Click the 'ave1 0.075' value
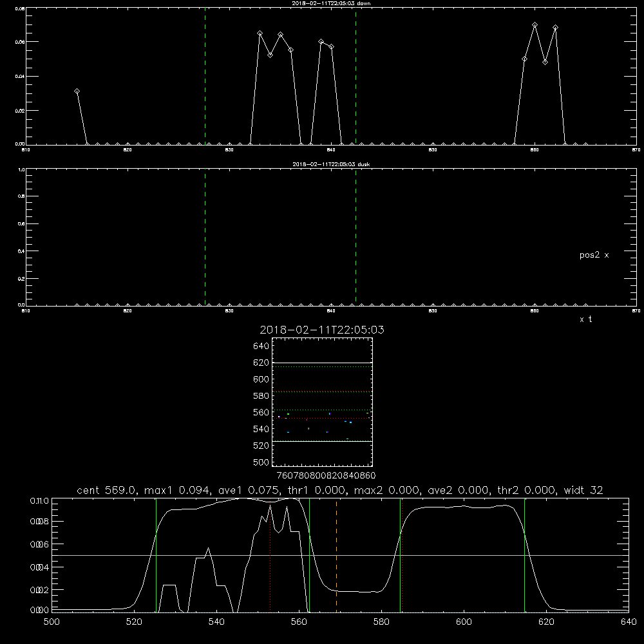The image size is (644, 644). (x=248, y=490)
